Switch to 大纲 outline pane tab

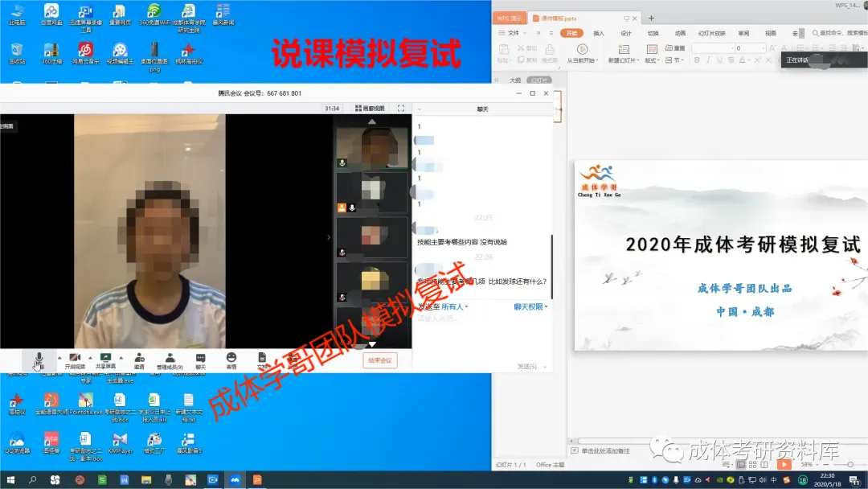(x=515, y=80)
